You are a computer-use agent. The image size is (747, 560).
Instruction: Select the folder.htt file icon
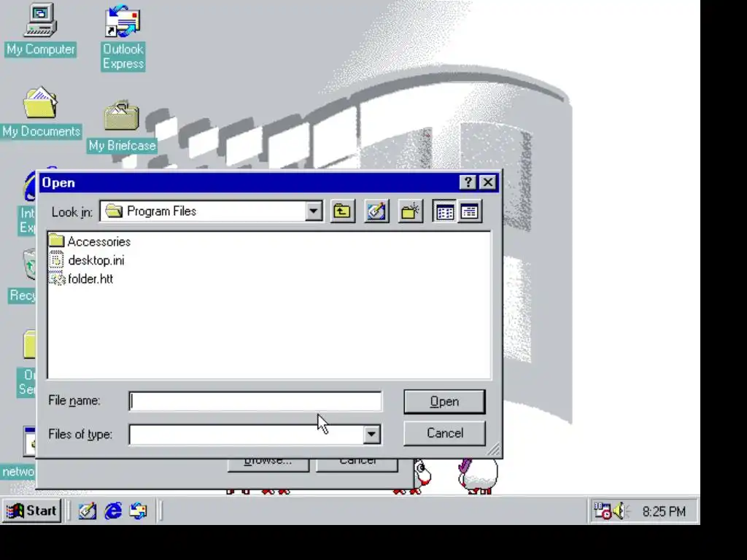[57, 279]
